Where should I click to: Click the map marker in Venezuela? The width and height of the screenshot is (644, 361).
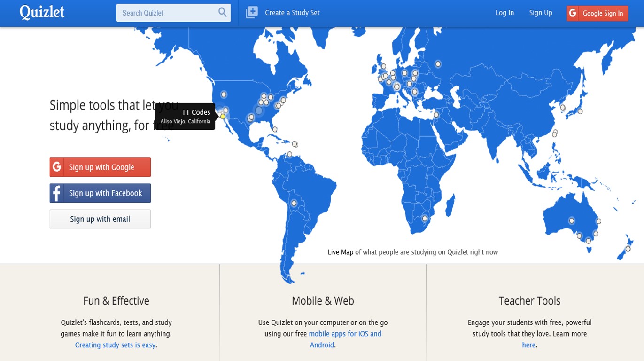click(289, 154)
